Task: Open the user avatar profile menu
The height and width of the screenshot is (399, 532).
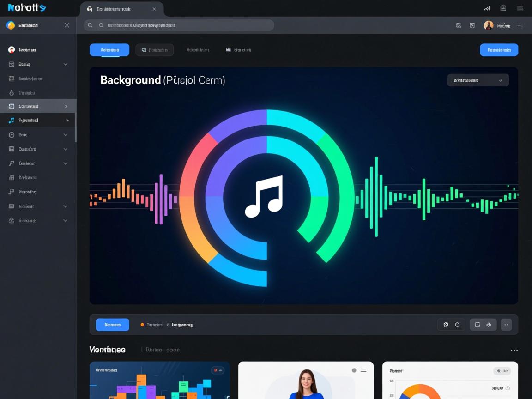Action: coord(488,25)
